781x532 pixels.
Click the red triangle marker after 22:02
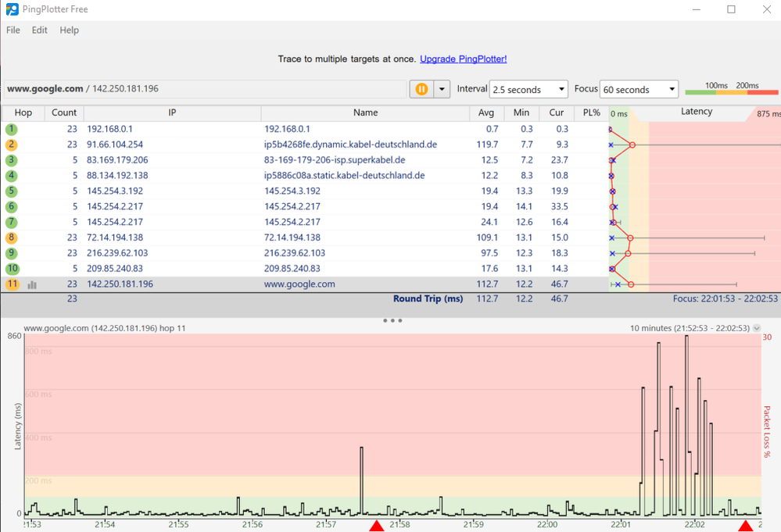[x=746, y=526]
